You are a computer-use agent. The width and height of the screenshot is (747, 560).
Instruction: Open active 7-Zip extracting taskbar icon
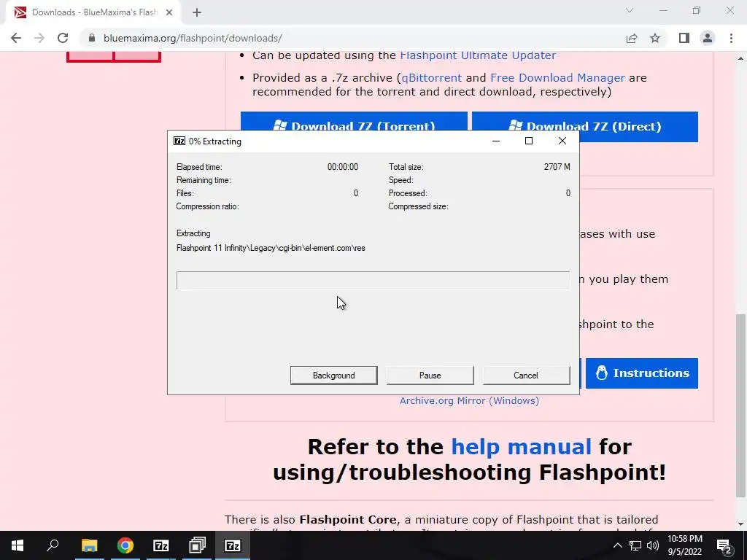click(233, 545)
